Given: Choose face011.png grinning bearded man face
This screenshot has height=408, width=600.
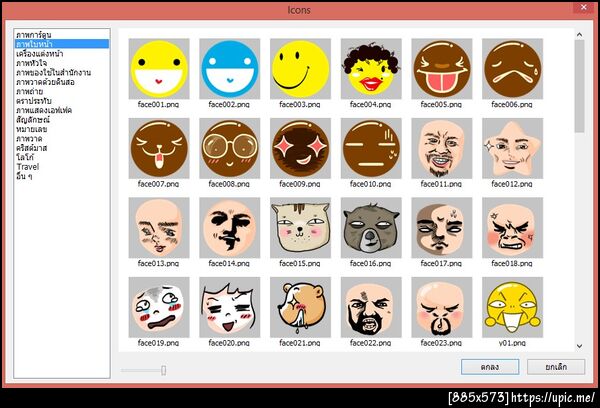Looking at the screenshot, I should (442, 149).
